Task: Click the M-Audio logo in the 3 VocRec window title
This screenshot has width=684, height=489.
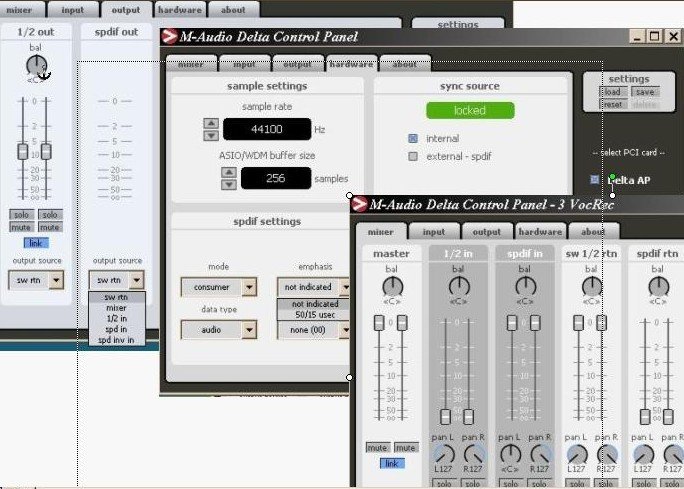Action: tap(359, 204)
